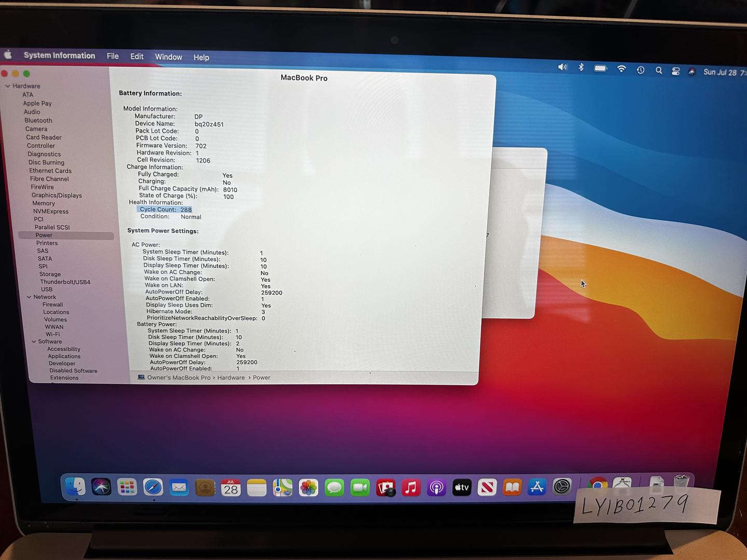
Task: Click the volume icon in menu bar
Action: pyautogui.click(x=562, y=67)
